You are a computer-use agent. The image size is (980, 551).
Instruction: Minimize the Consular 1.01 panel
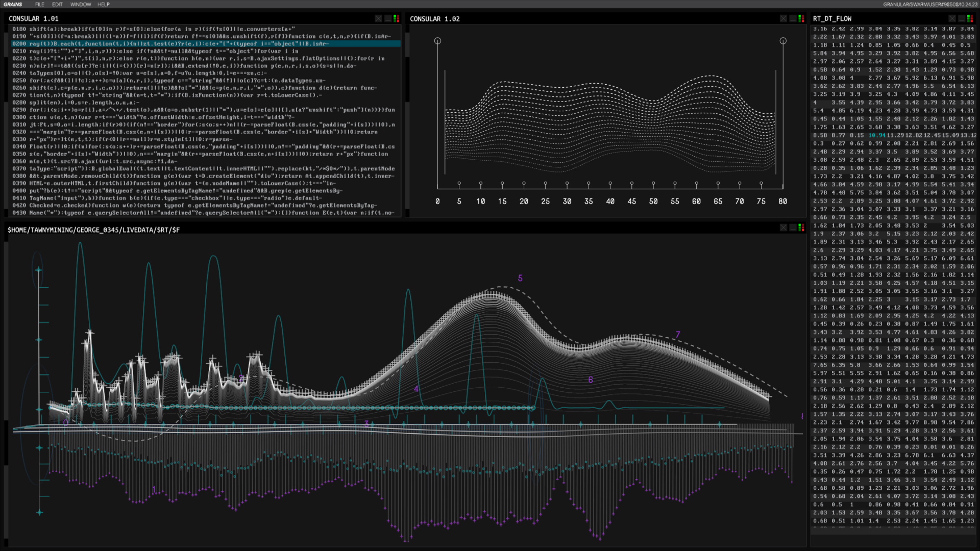coord(388,19)
